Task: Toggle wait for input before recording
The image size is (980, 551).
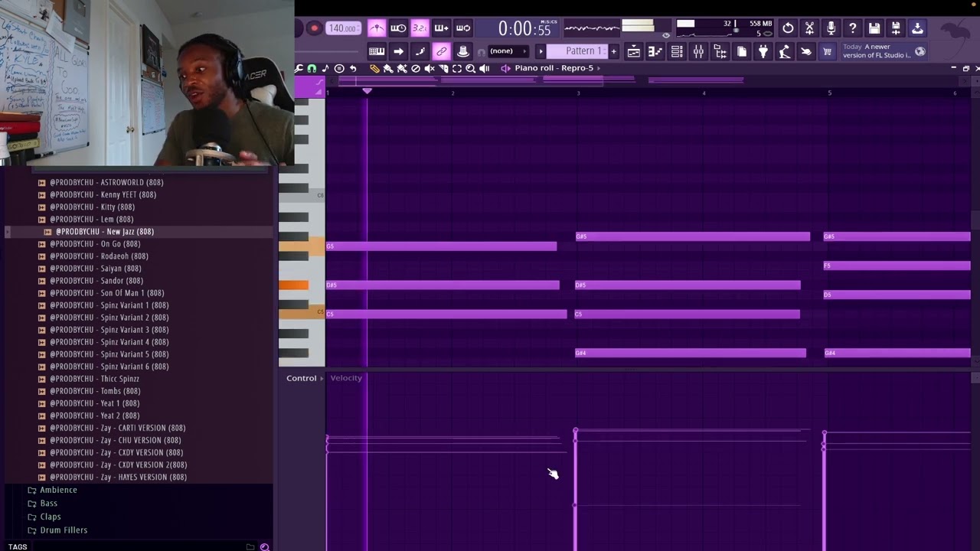Action: click(x=398, y=28)
